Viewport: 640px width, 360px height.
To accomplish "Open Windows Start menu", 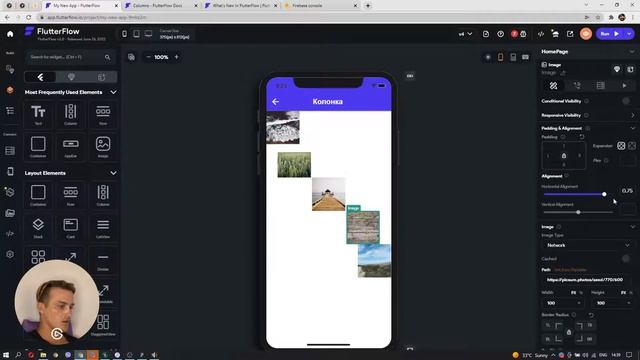I will pyautogui.click(x=6, y=355).
